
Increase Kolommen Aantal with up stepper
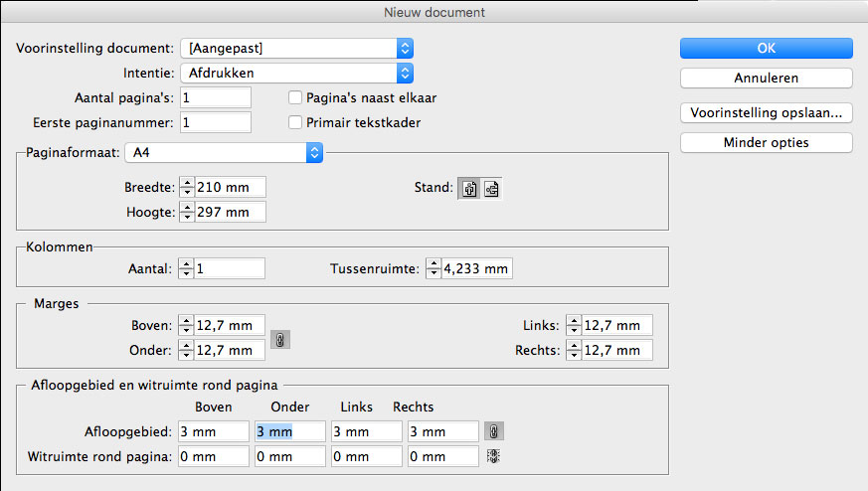186,264
